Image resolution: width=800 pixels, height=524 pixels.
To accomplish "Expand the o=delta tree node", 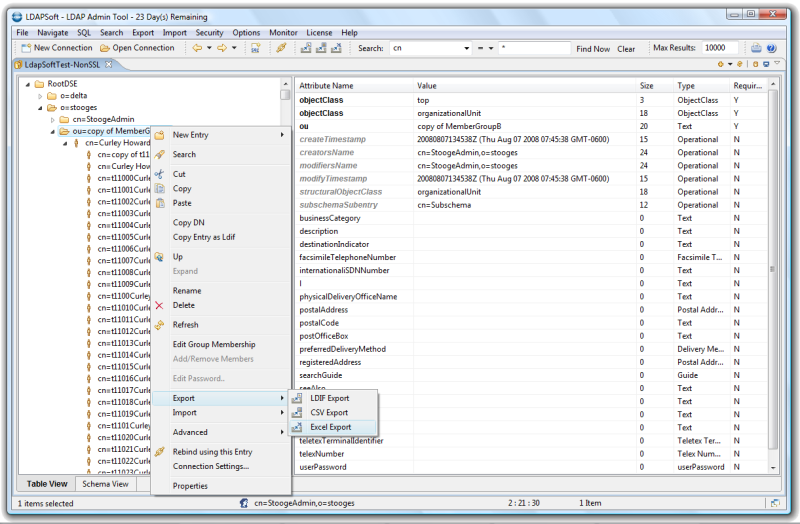I will pyautogui.click(x=40, y=96).
